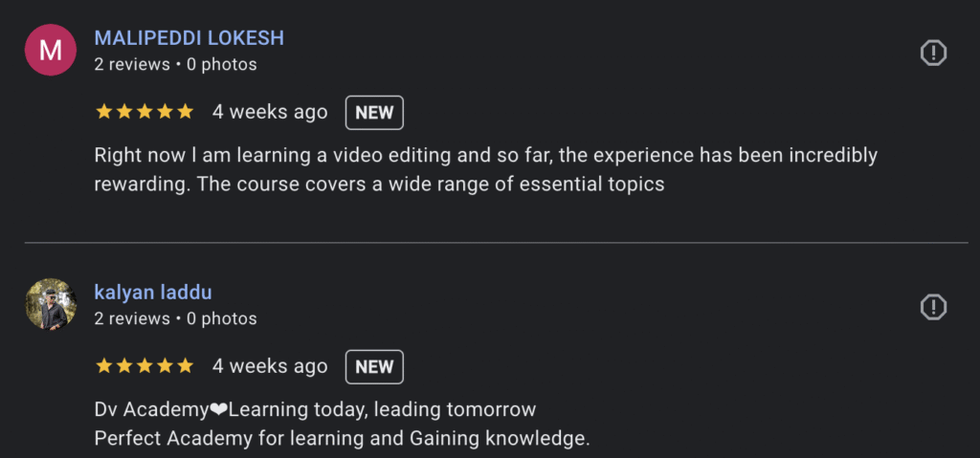
Task: Click "4 weeks ago" on kalyan laddu's review
Action: pos(270,366)
